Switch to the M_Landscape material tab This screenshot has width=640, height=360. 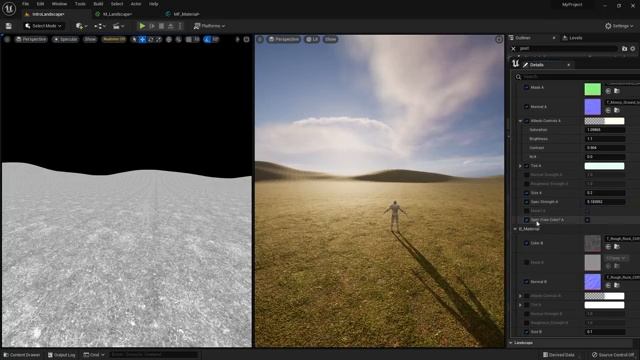(117, 14)
